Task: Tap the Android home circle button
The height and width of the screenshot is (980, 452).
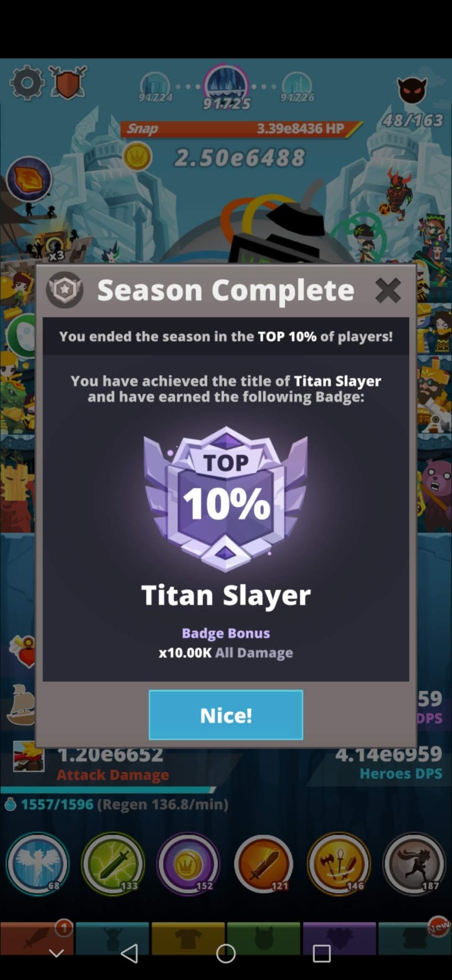Action: pos(226,953)
